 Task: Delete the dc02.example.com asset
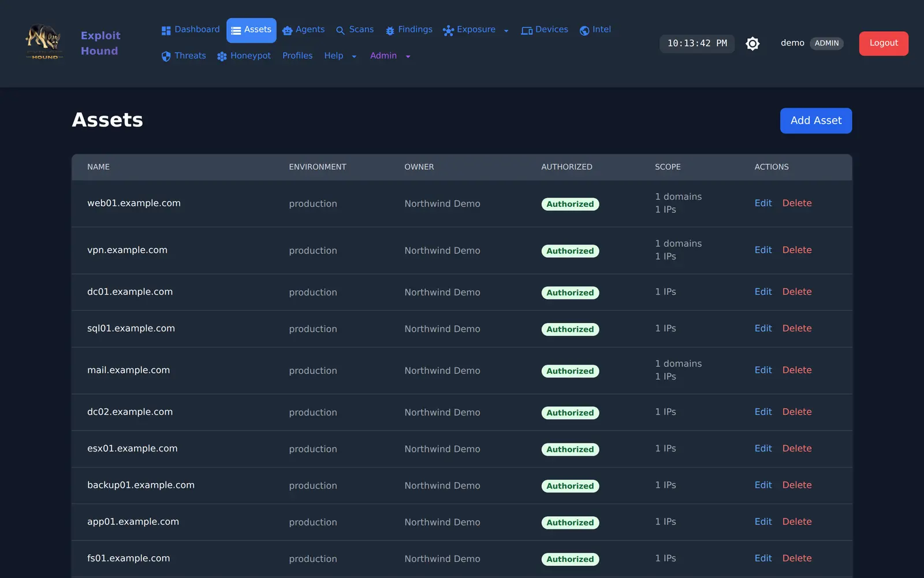(x=797, y=412)
